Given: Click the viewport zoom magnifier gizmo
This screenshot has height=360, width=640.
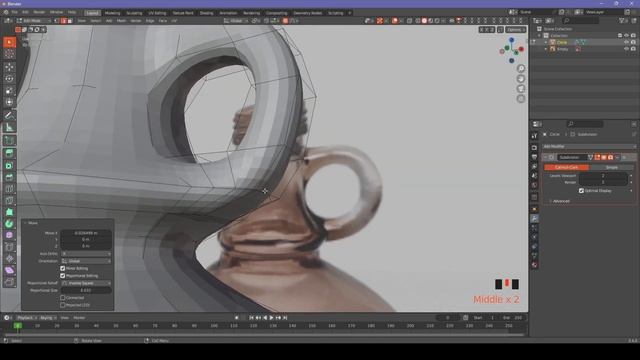Looking at the screenshot, I should 521,68.
